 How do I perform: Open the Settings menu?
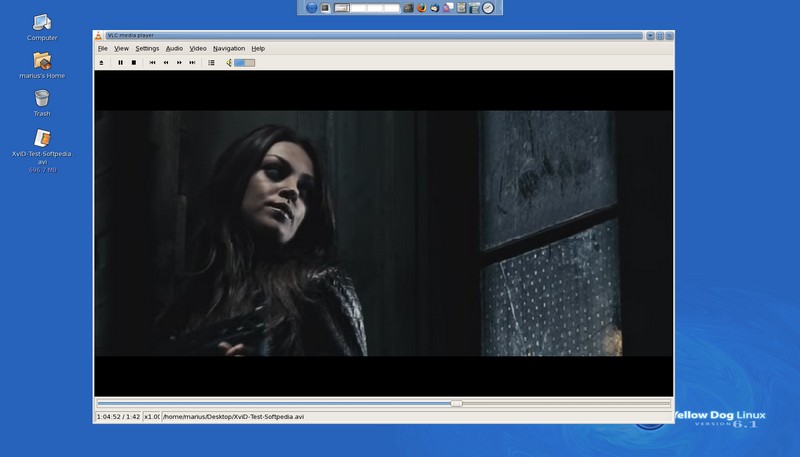pos(147,48)
